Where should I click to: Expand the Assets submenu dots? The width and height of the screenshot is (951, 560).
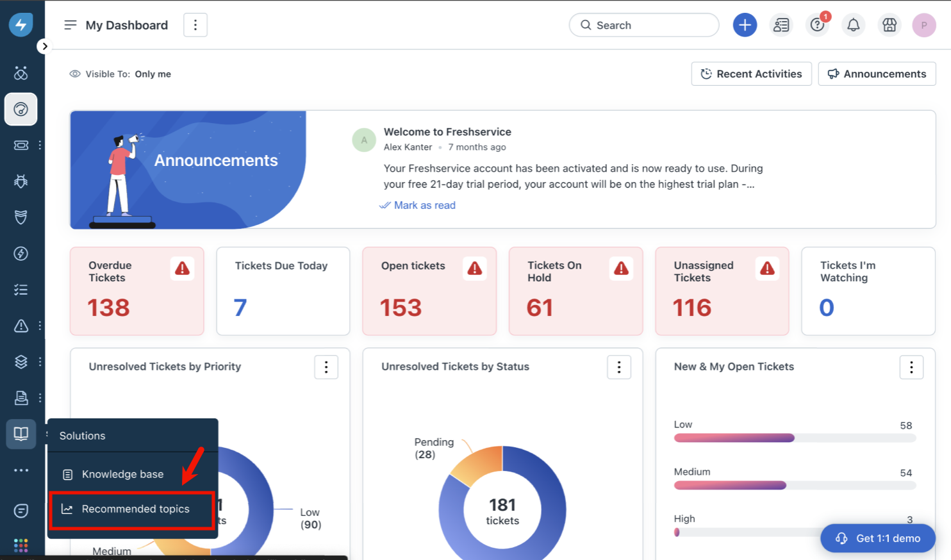tap(40, 362)
